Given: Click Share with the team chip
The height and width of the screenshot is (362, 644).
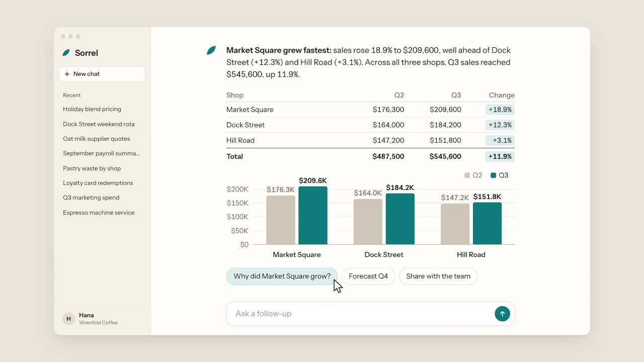Looking at the screenshot, I should point(438,276).
